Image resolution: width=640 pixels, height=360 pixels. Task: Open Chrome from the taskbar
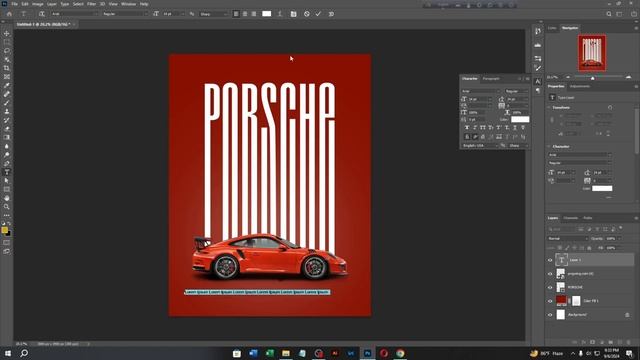pos(400,353)
